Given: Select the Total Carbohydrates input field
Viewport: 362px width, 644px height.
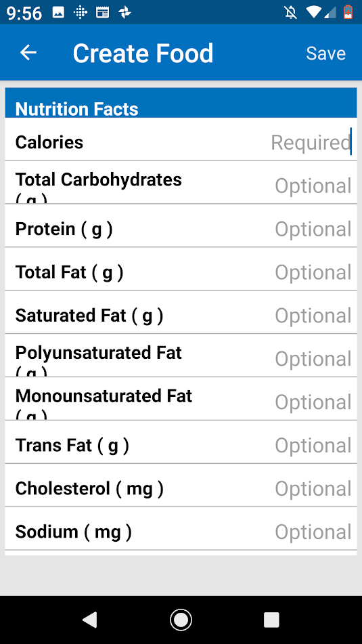Looking at the screenshot, I should coord(181,182).
